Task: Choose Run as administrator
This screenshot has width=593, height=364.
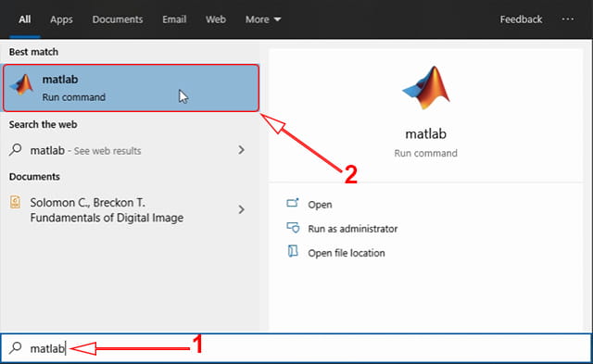Action: (352, 229)
